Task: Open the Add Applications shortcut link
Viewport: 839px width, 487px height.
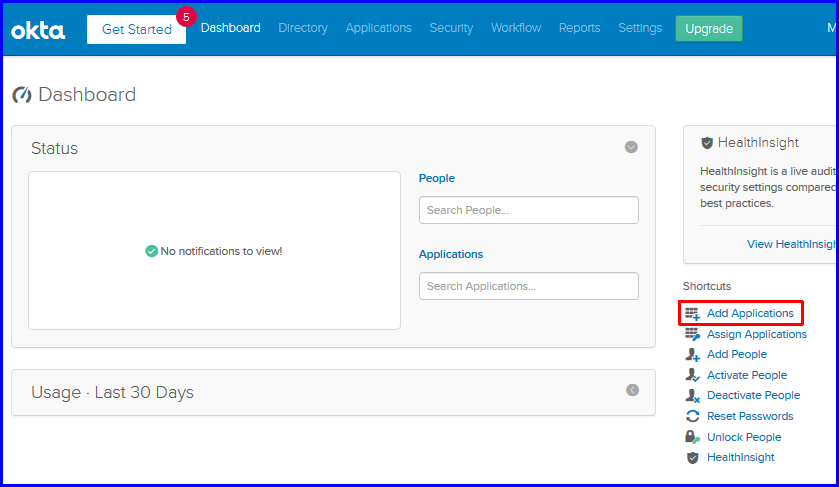Action: (750, 314)
